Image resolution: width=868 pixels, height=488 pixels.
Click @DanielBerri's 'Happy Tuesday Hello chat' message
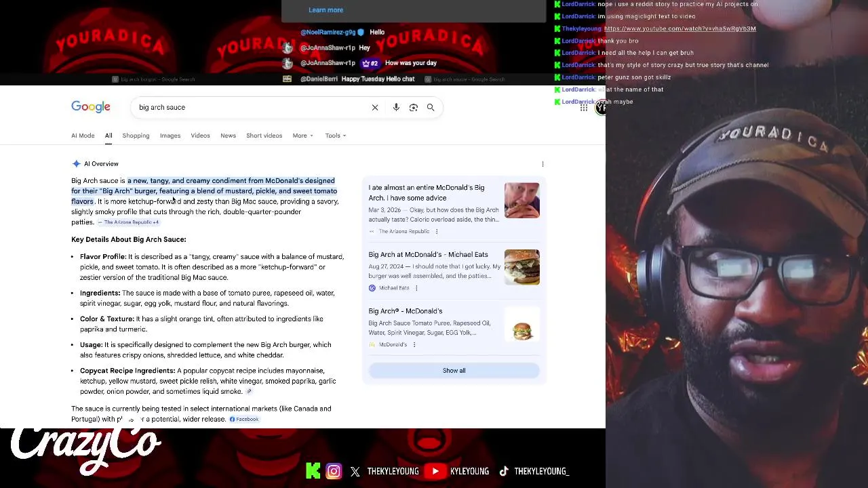coord(378,79)
